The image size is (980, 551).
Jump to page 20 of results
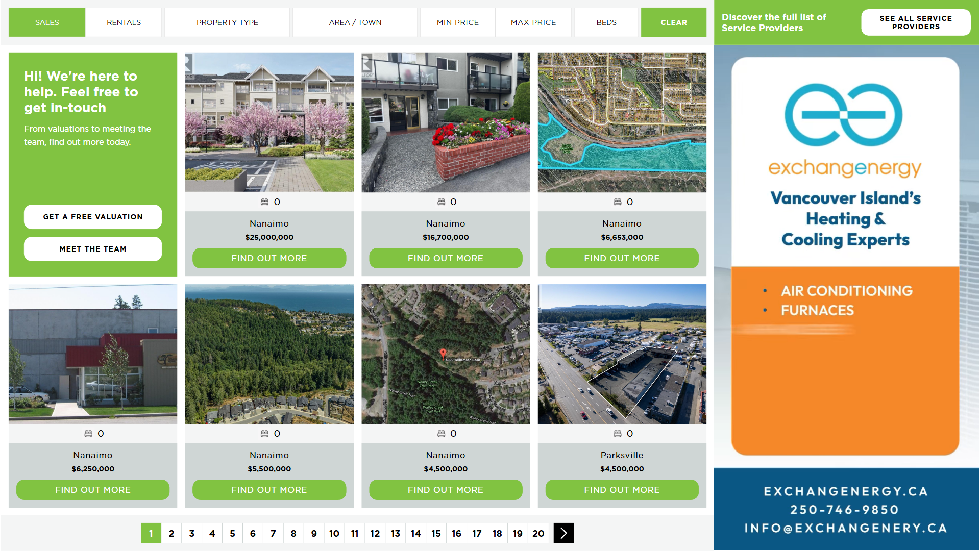coord(538,533)
